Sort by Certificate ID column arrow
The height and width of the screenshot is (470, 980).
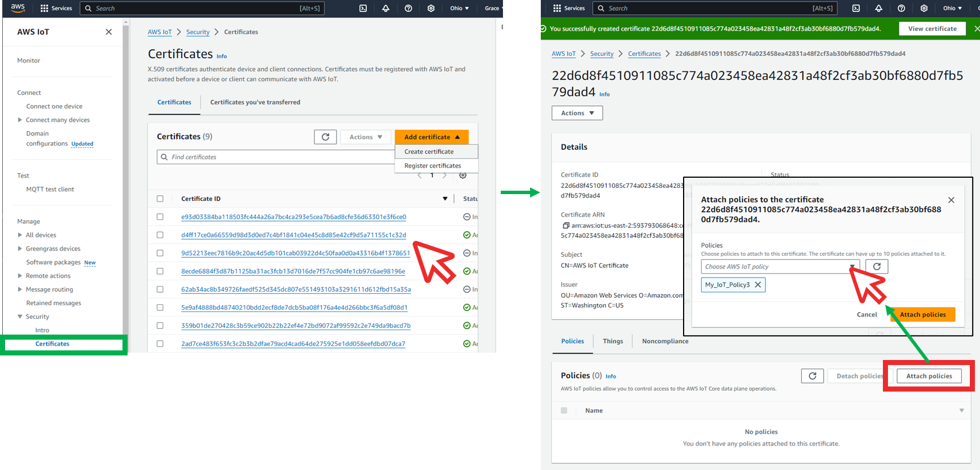(x=445, y=199)
